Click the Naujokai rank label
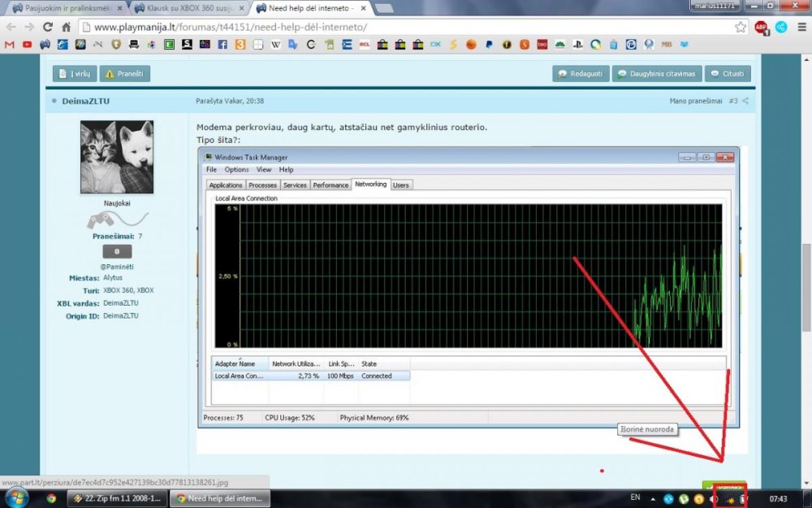Image resolution: width=812 pixels, height=508 pixels. [117, 203]
